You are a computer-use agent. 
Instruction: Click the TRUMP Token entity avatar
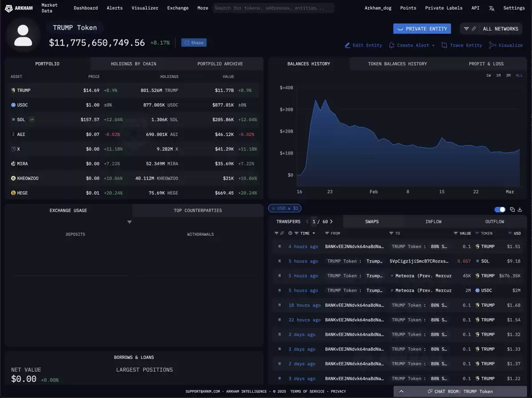pos(23,35)
